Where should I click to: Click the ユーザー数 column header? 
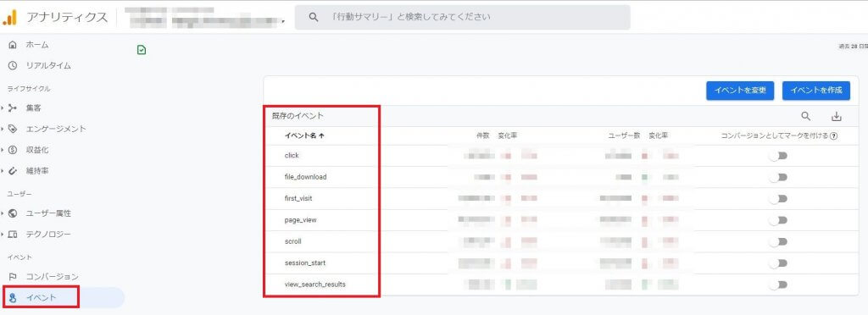pos(625,136)
